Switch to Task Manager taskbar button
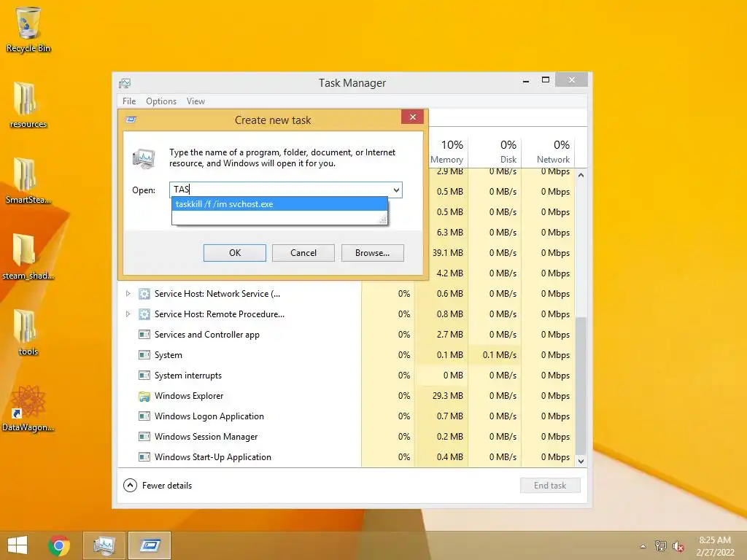This screenshot has width=747, height=560. pyautogui.click(x=104, y=545)
